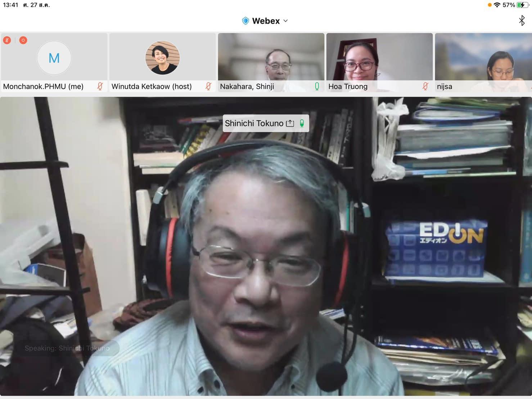Select Winutda Ketkaow profile photo

coord(163,58)
